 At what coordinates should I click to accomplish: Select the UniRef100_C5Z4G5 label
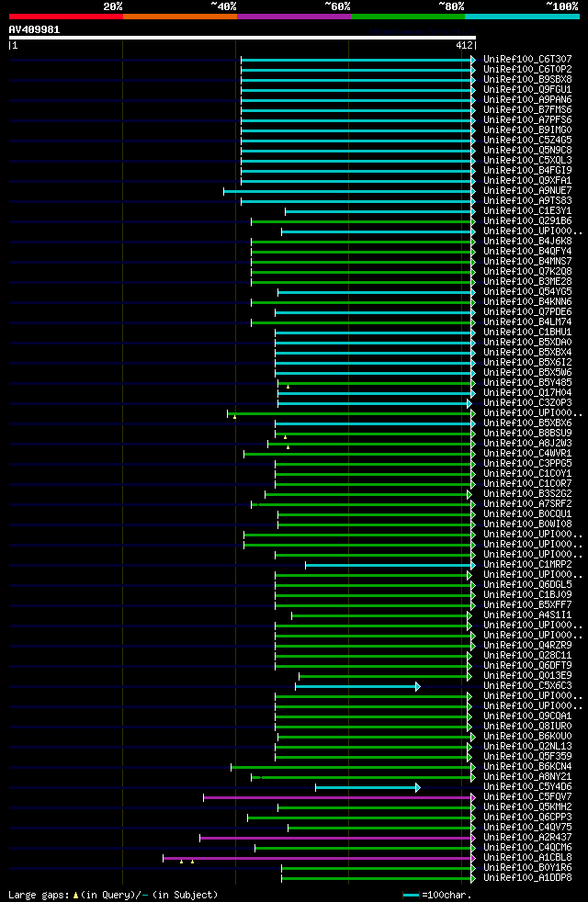[x=527, y=141]
